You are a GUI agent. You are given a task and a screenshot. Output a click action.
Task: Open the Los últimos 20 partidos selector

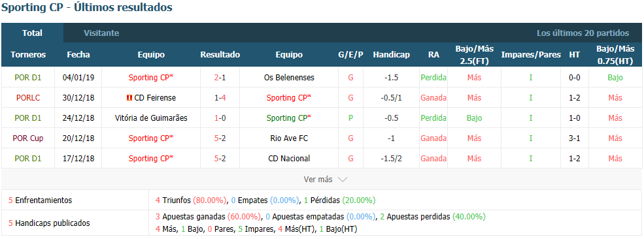(583, 33)
